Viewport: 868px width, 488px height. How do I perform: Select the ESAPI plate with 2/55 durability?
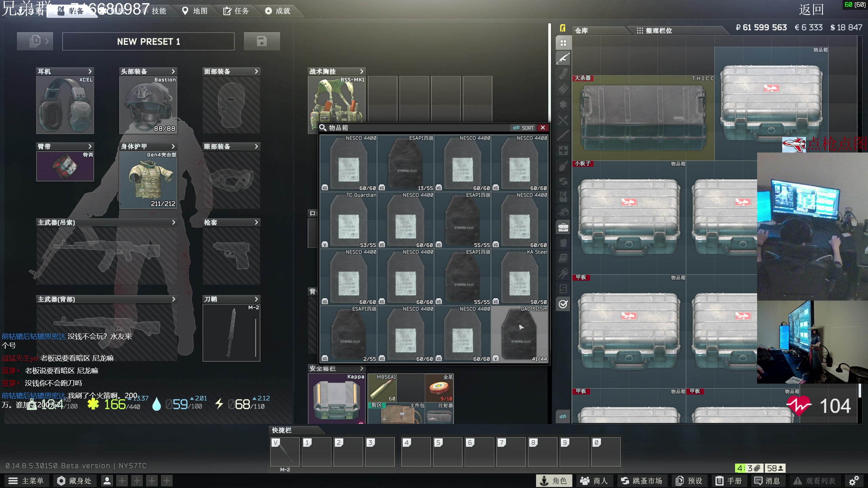pos(349,334)
